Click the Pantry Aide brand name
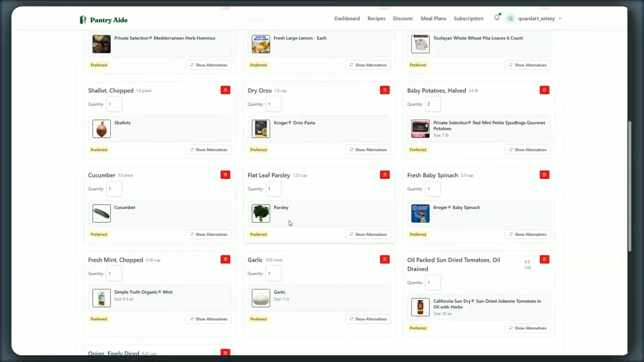 pyautogui.click(x=109, y=20)
